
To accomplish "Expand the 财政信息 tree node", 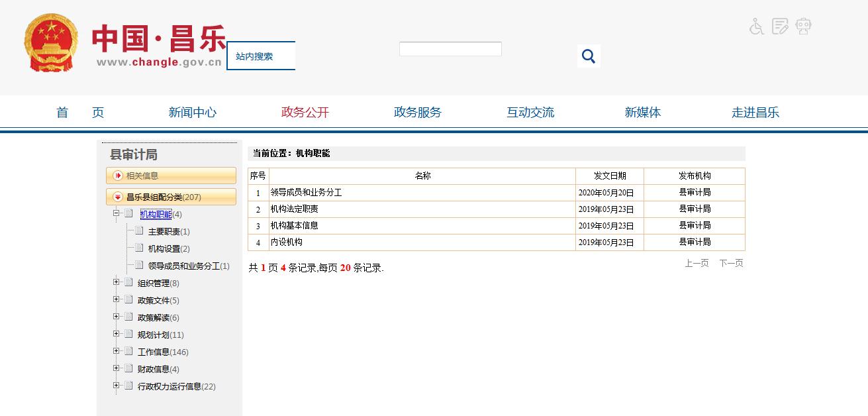I will pyautogui.click(x=117, y=368).
